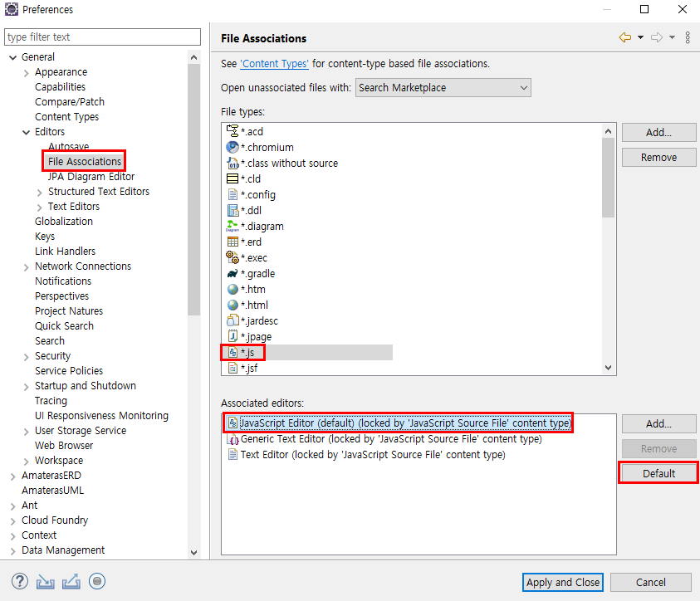Select the AmaterasUML preference page
Image resolution: width=700 pixels, height=601 pixels.
pyautogui.click(x=52, y=491)
